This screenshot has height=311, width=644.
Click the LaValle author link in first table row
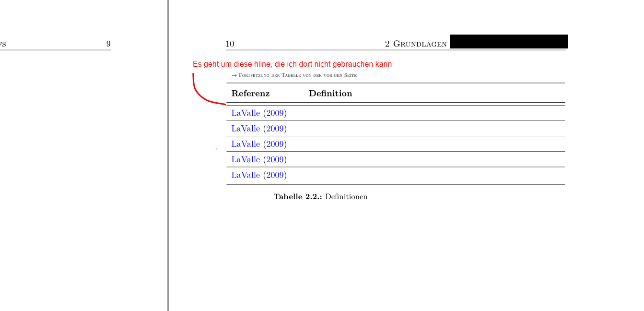click(246, 113)
